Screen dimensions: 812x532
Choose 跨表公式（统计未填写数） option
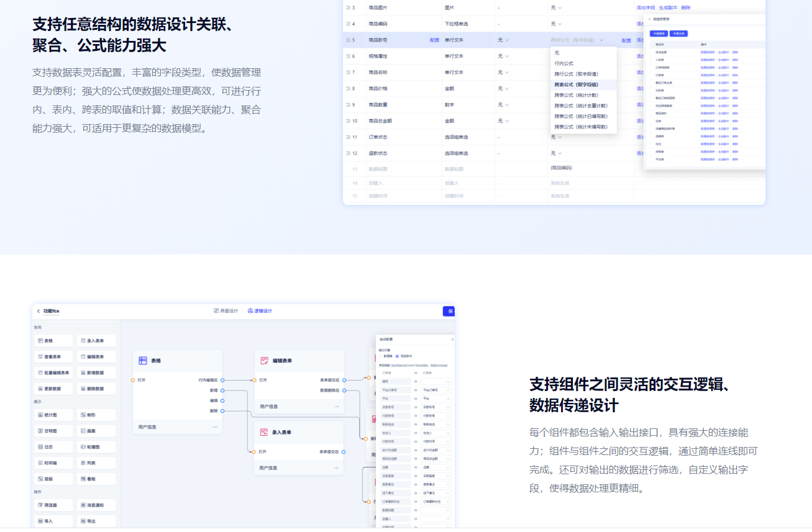[583, 127]
